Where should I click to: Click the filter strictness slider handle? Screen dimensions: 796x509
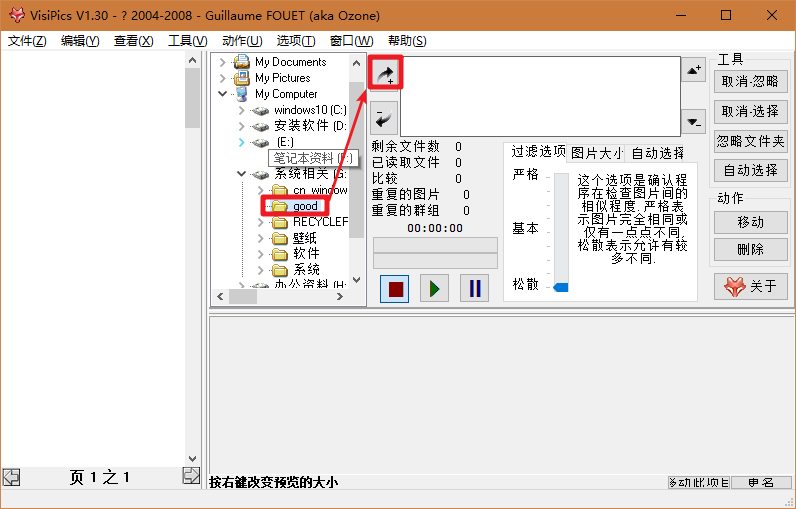pos(560,287)
